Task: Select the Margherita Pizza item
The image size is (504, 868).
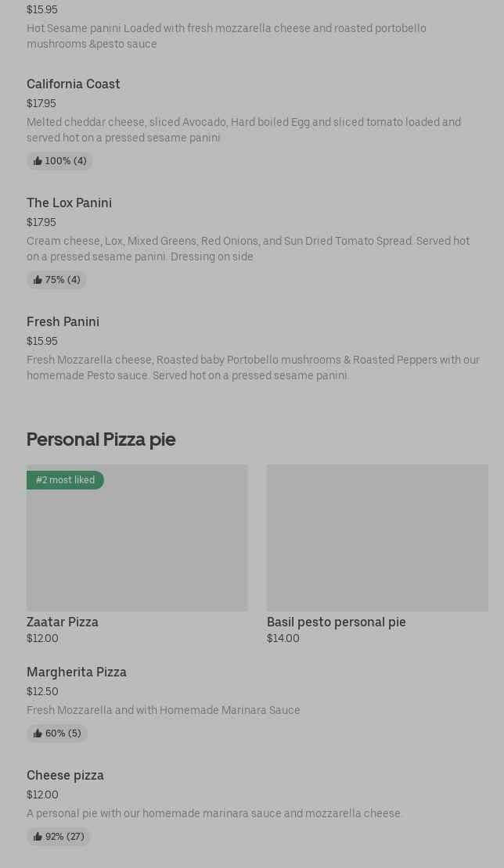Action: [77, 672]
